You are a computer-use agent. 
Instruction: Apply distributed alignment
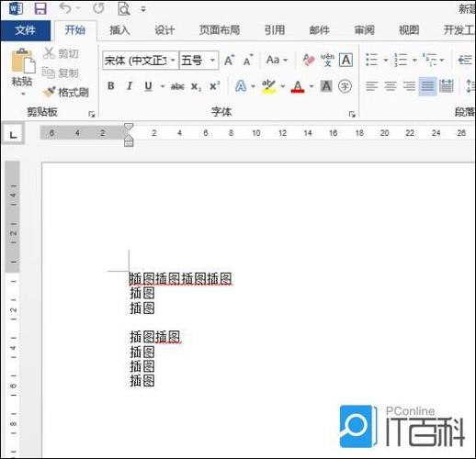(x=446, y=86)
